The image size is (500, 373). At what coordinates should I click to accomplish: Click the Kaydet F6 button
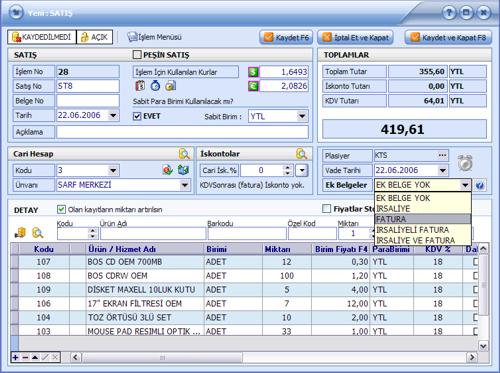click(286, 37)
